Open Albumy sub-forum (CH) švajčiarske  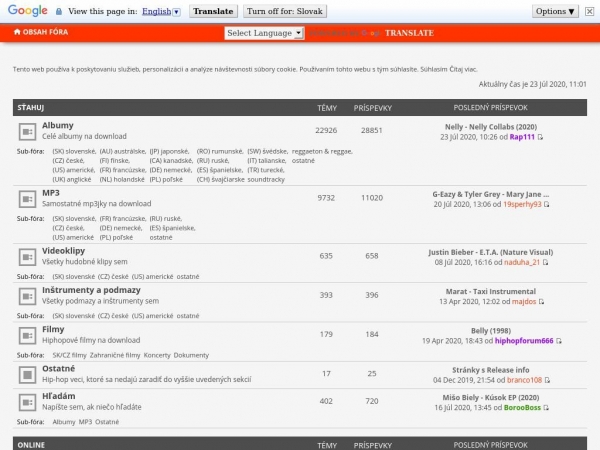[220, 179]
